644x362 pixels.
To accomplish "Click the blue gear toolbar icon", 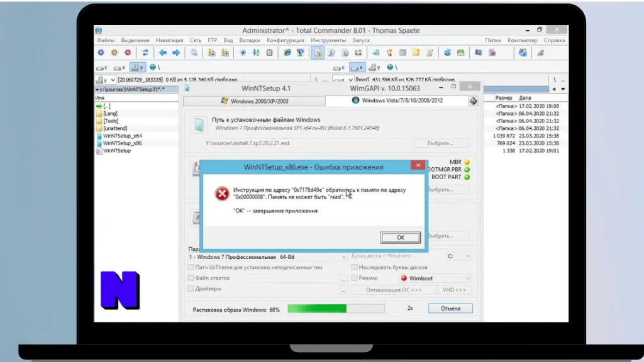I will tap(101, 53).
